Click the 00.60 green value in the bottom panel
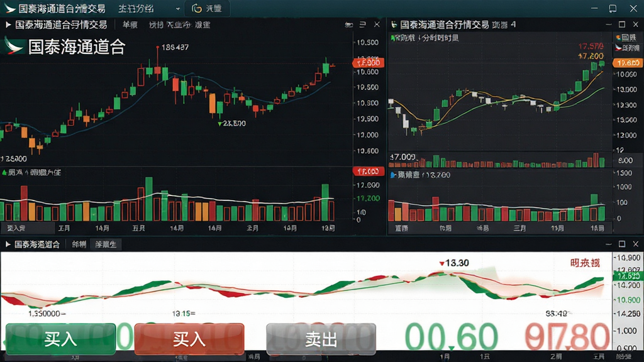Screen dimensions: 644x362 tap(451, 337)
